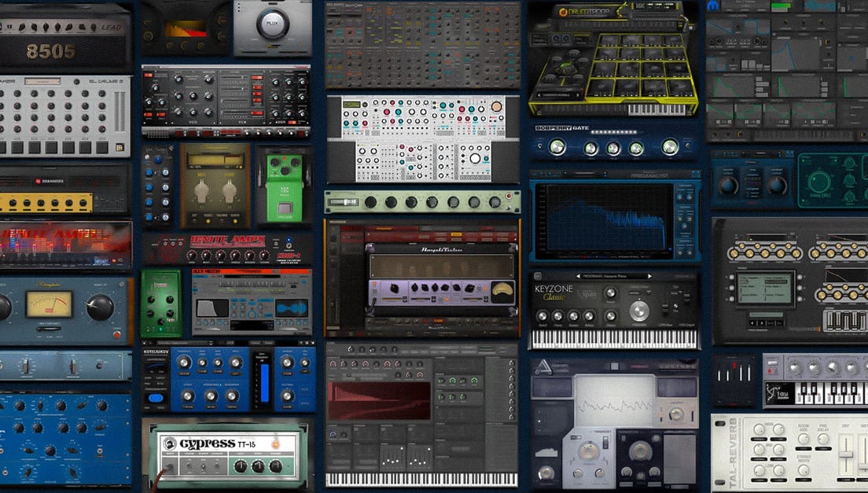Screen dimensions: 868x493
Task: Toggle the footswitch on the green TSC pedal
Action: tap(285, 208)
